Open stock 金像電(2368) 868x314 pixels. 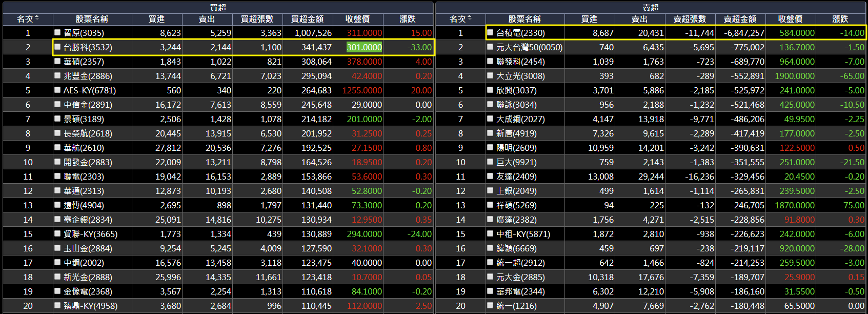click(x=88, y=291)
